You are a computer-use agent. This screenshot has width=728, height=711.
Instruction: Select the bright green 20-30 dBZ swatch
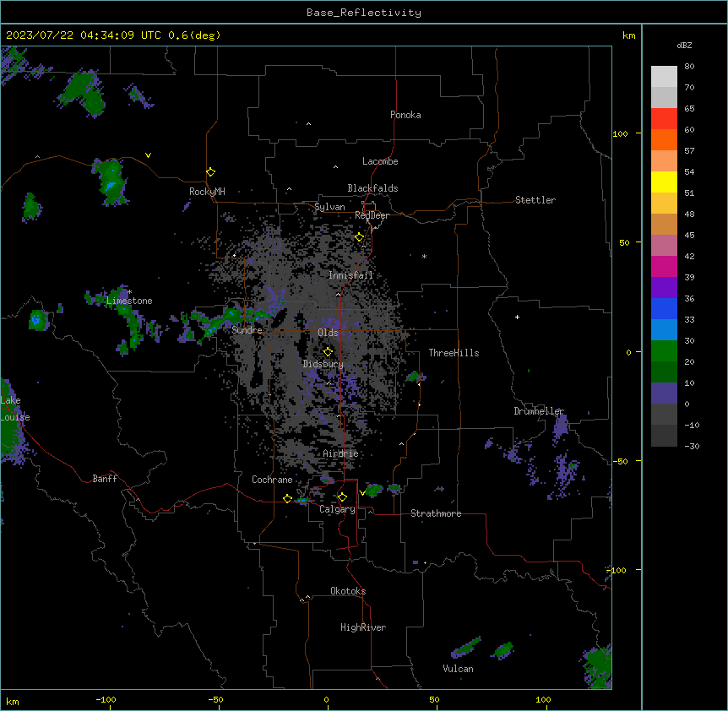664,351
